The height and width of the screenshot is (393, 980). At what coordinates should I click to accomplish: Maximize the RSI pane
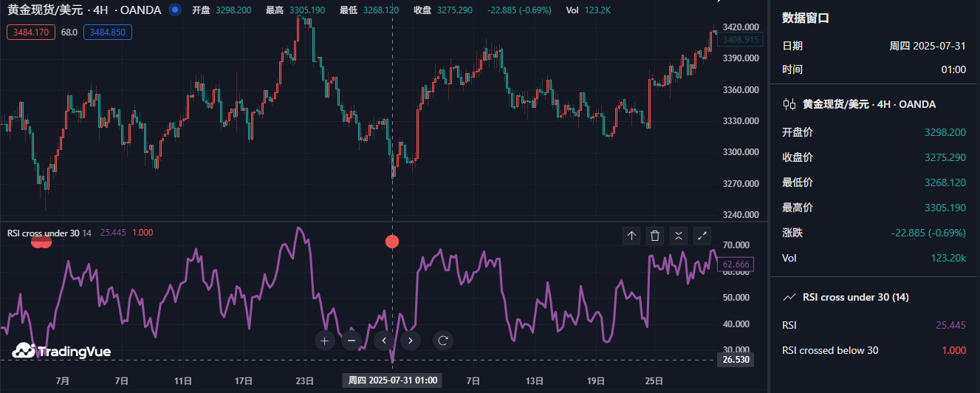(702, 236)
